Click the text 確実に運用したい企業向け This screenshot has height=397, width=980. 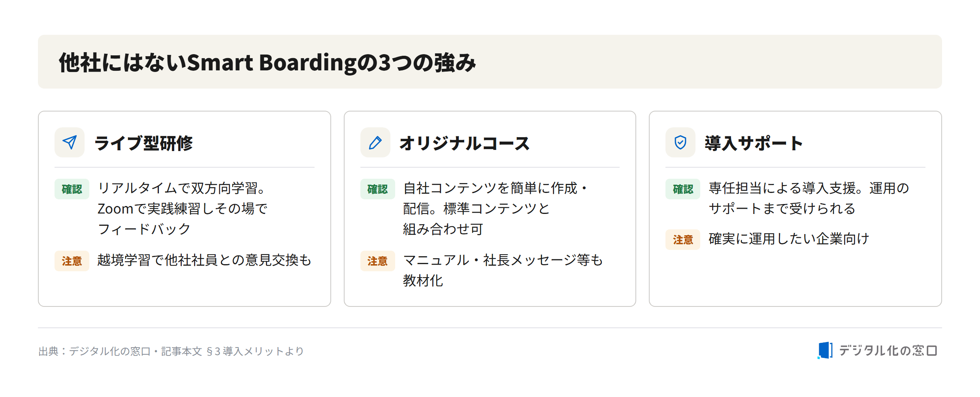tap(789, 239)
